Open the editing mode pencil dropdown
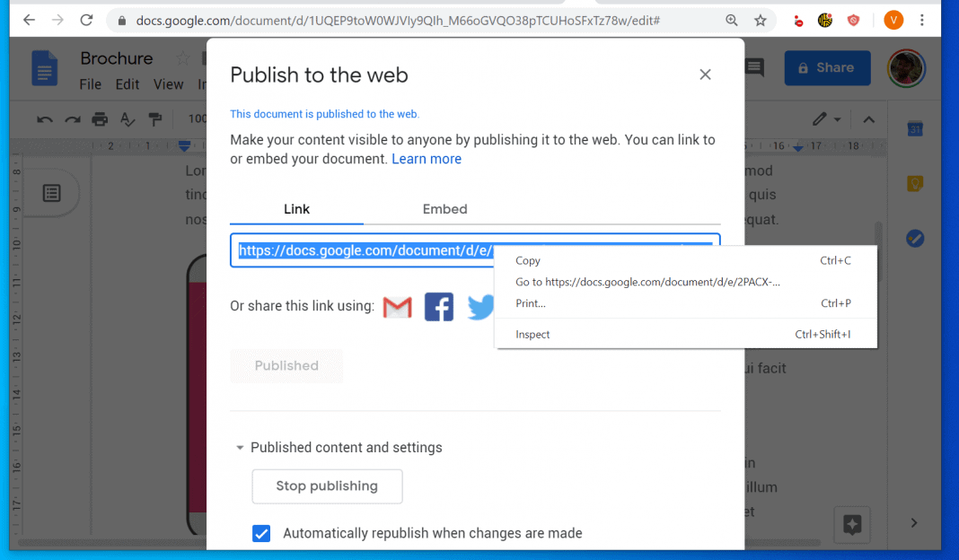959x560 pixels. pyautogui.click(x=826, y=118)
